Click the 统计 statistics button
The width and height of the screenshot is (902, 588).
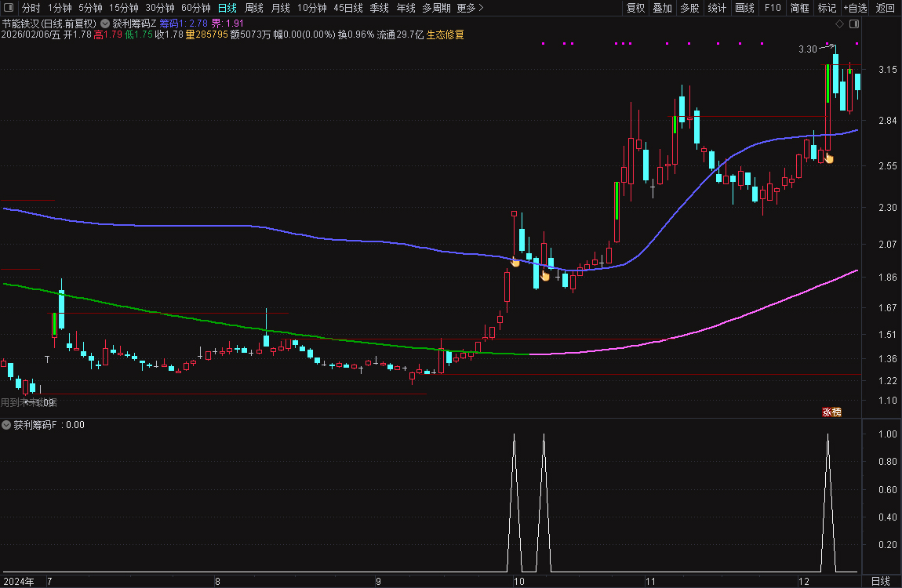717,8
